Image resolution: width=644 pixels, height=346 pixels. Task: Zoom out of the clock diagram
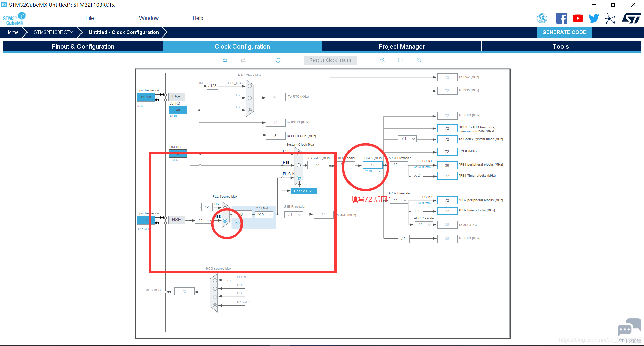419,60
